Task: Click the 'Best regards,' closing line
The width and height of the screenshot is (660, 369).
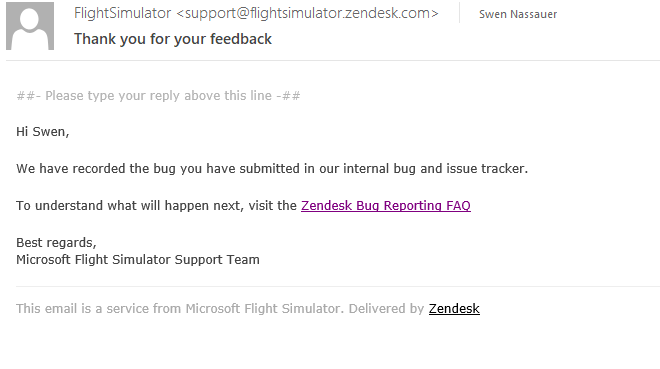Action: tap(56, 243)
